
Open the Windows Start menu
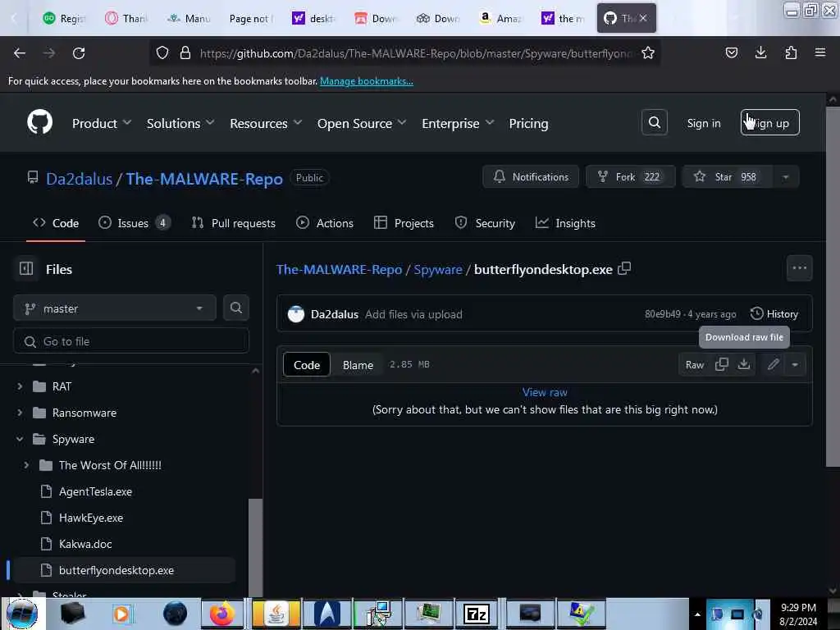(22, 614)
